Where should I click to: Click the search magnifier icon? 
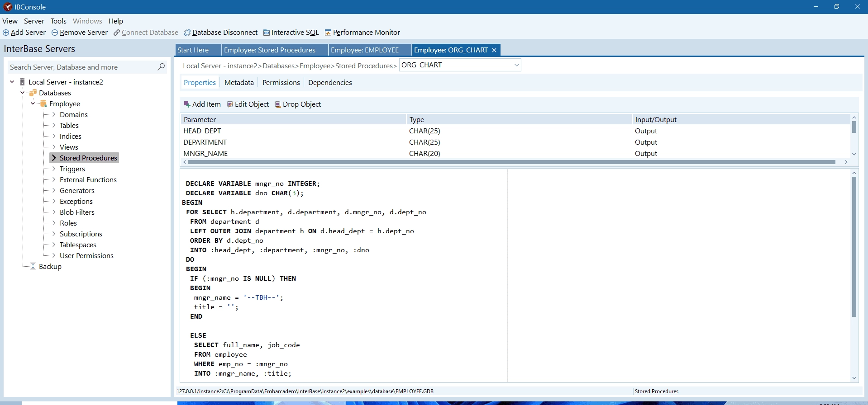(x=161, y=67)
